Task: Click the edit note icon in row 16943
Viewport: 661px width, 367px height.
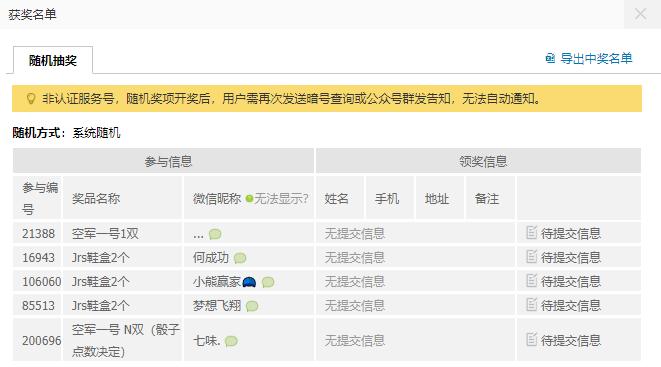Action: coord(532,256)
